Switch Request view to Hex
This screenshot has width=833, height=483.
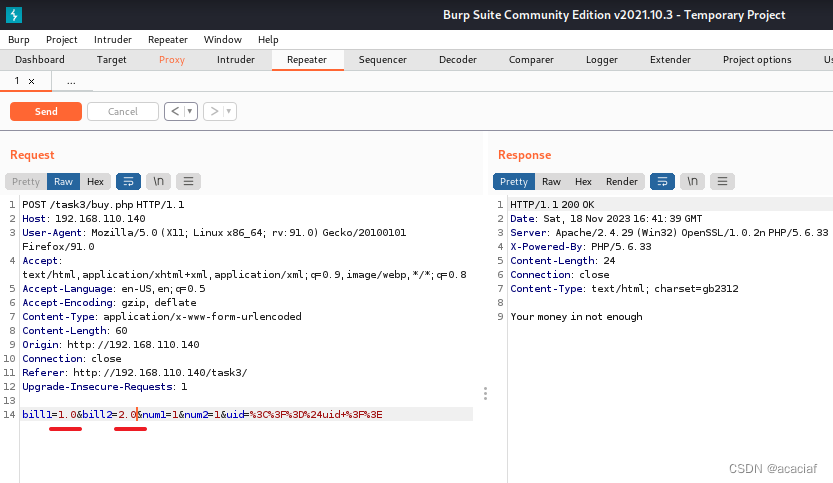[x=95, y=182]
